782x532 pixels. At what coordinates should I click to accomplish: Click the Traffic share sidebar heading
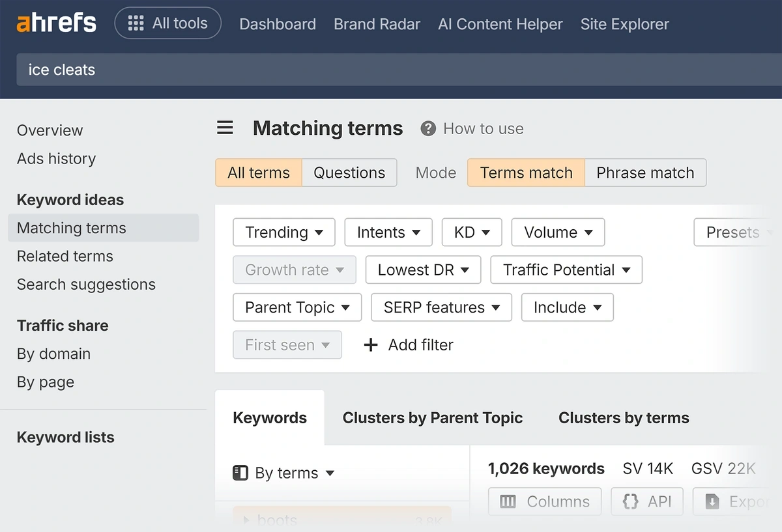click(63, 326)
